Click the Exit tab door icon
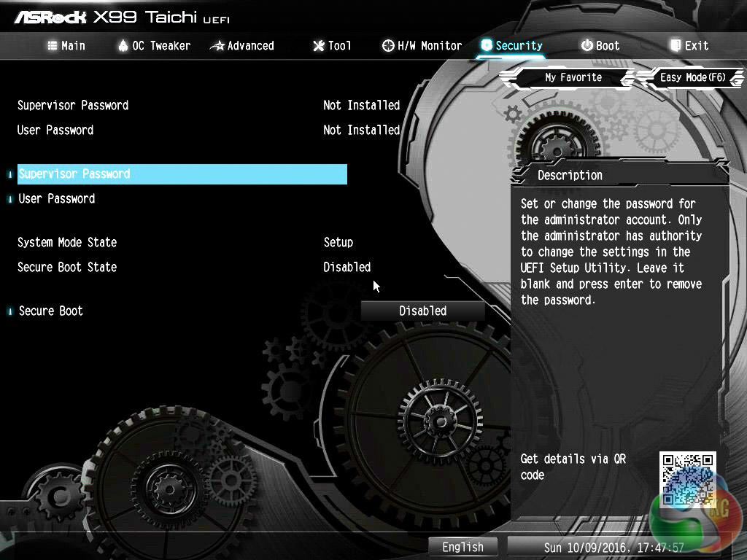 [676, 45]
